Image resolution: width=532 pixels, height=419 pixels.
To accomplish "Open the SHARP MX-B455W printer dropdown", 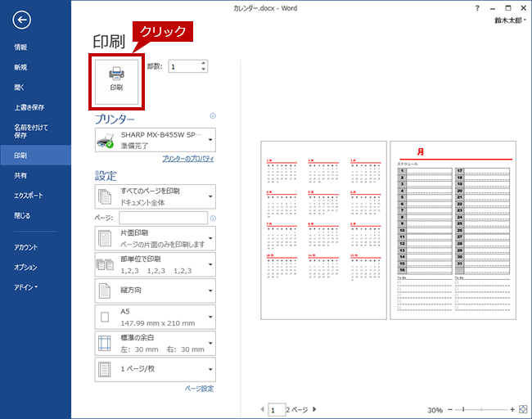I will coord(156,139).
